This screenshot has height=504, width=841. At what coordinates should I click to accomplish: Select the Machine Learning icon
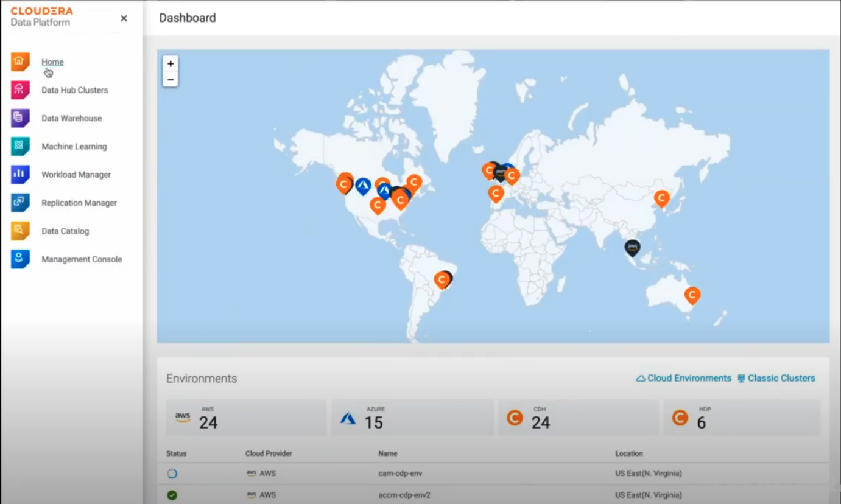click(20, 146)
